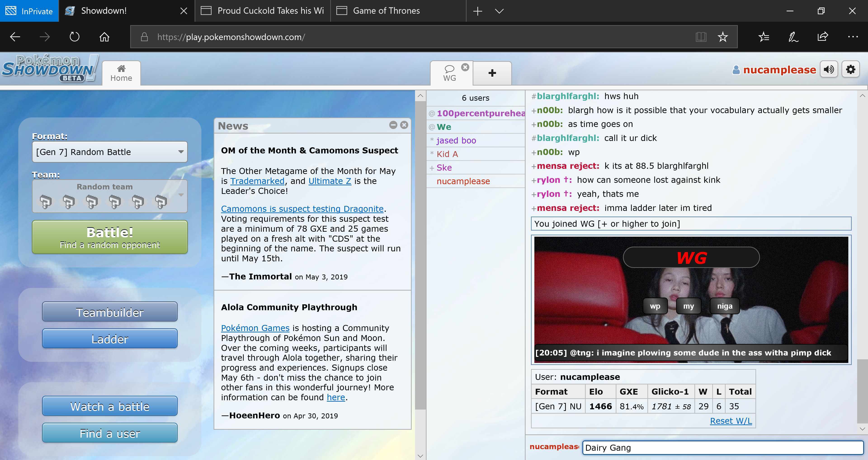Switch to Game of Thrones tab
The image size is (868, 460).
click(x=398, y=11)
